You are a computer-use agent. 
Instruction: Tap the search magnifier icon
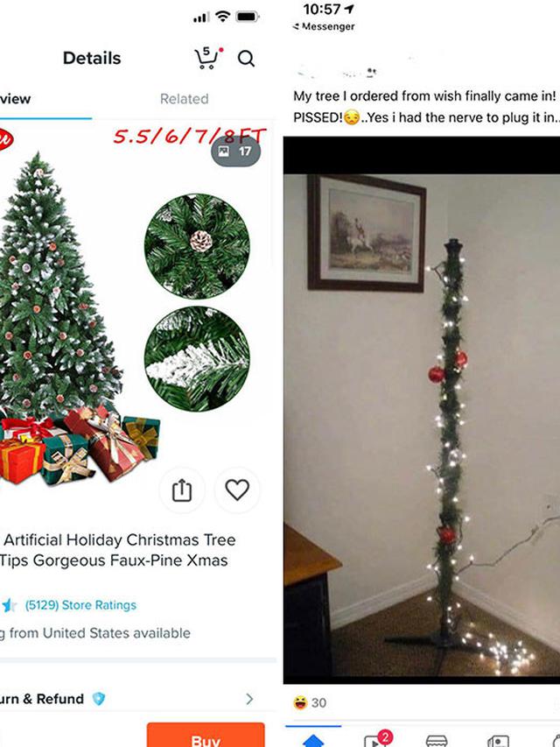tap(246, 59)
